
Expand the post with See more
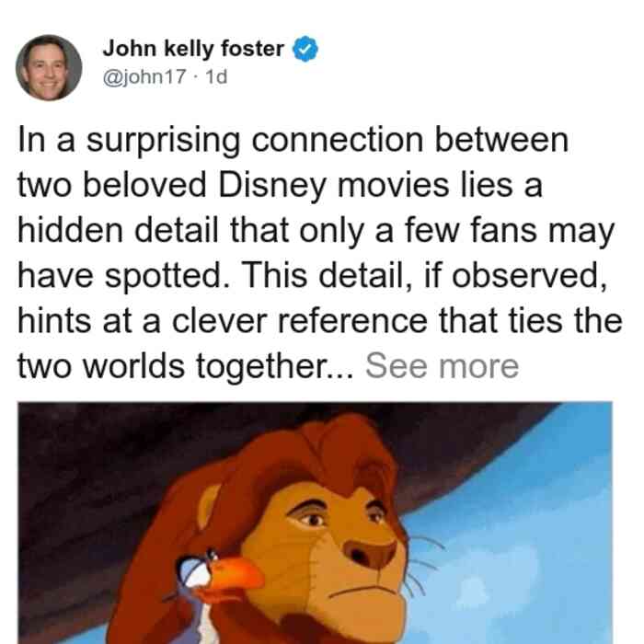(x=442, y=365)
